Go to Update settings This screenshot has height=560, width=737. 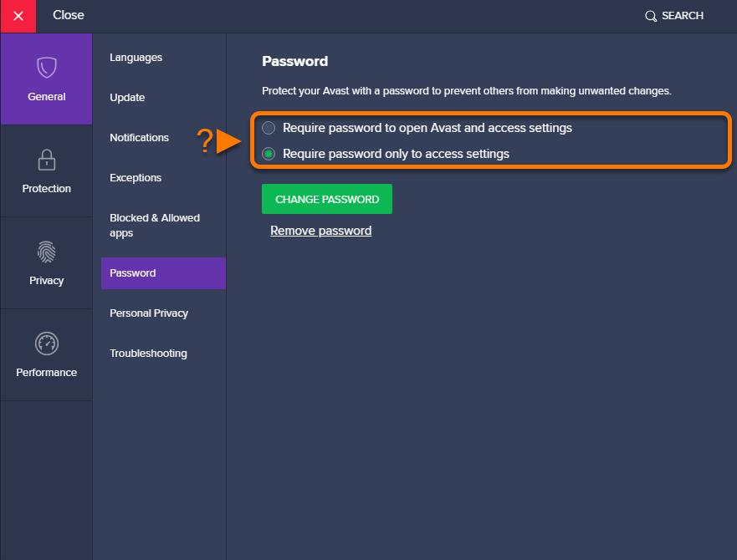[127, 98]
